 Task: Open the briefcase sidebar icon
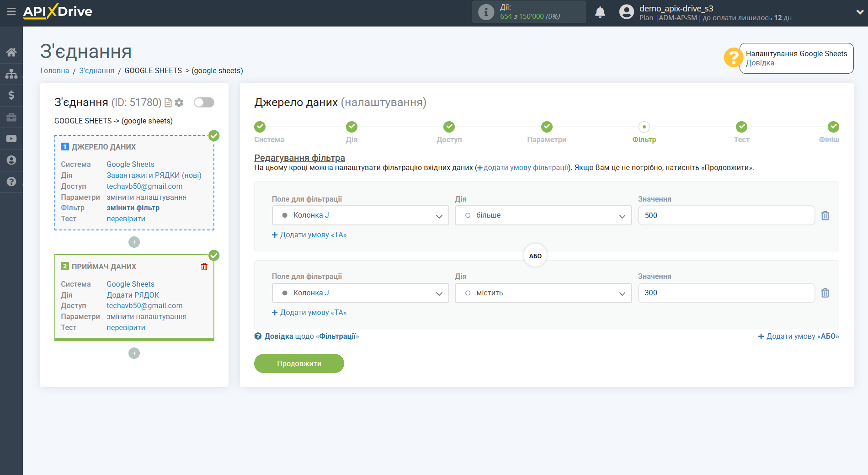[x=11, y=117]
